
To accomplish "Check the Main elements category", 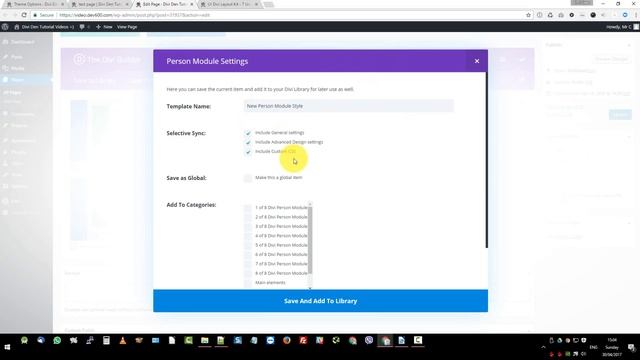I will coord(248,283).
